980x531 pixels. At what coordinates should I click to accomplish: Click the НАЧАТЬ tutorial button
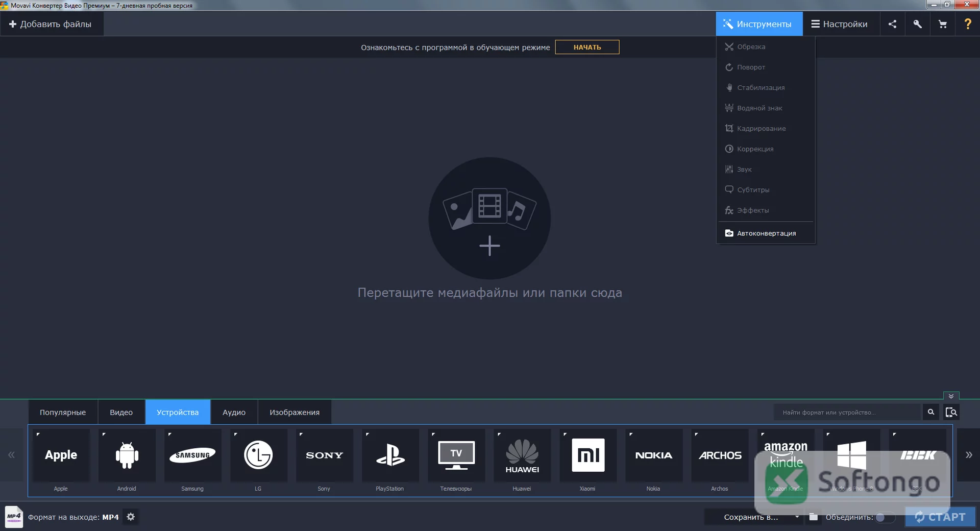click(x=587, y=47)
